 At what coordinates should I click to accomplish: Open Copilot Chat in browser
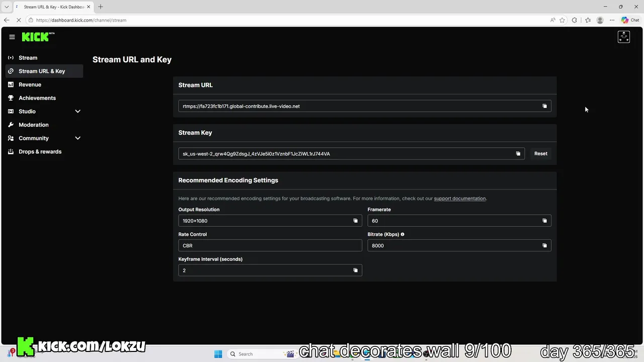(630, 20)
